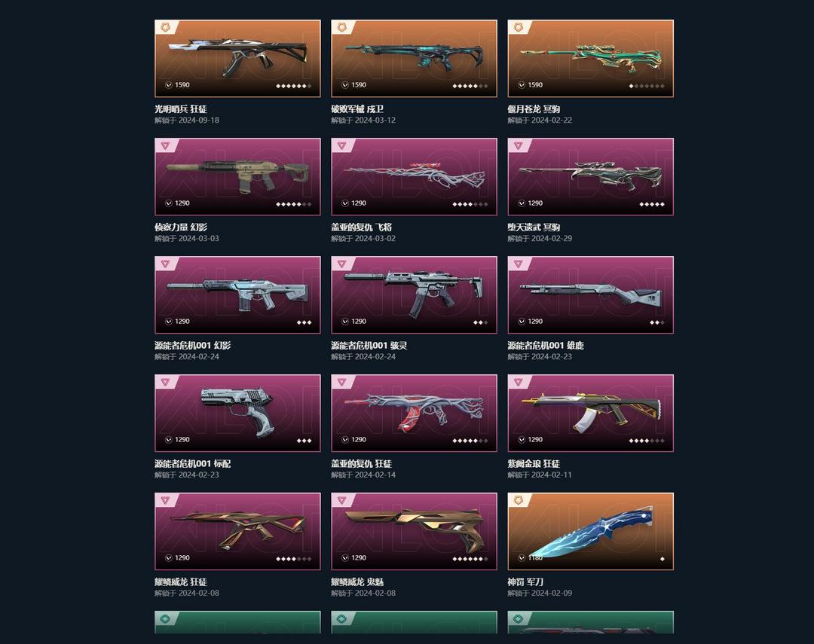Click tier icon on 光明哨兵 狂徒 card
Viewport: 814px width, 644px height.
click(165, 27)
